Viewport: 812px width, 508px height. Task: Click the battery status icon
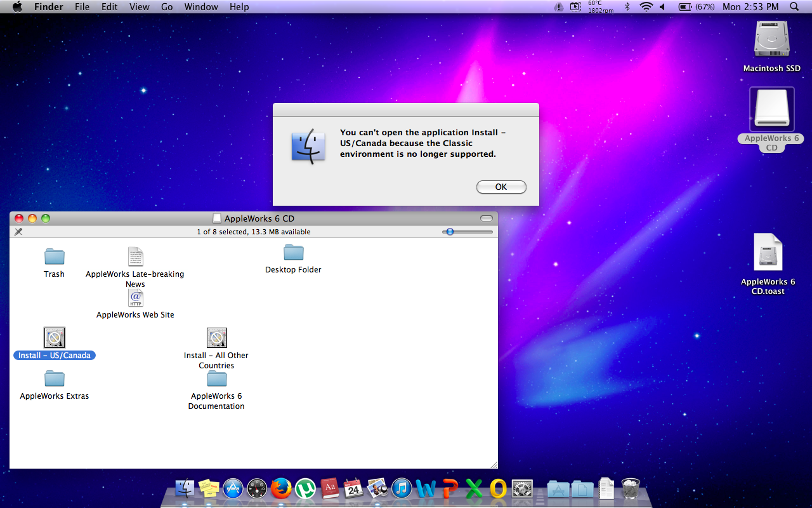tap(685, 7)
